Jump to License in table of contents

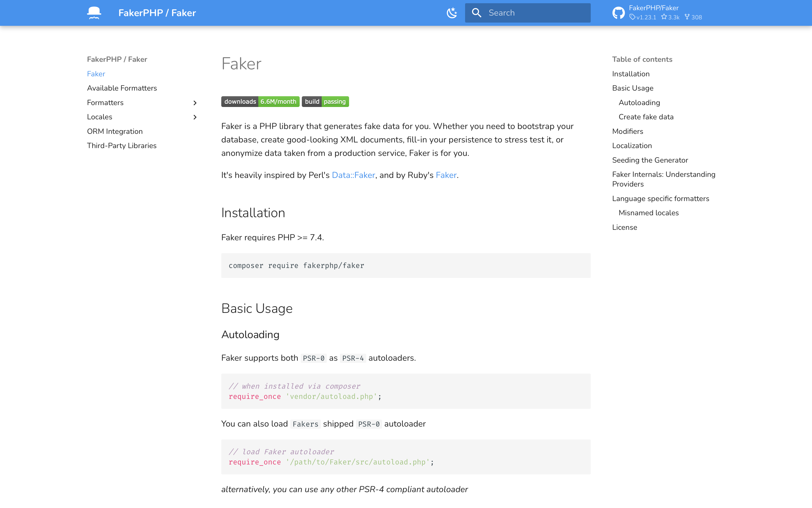click(624, 227)
